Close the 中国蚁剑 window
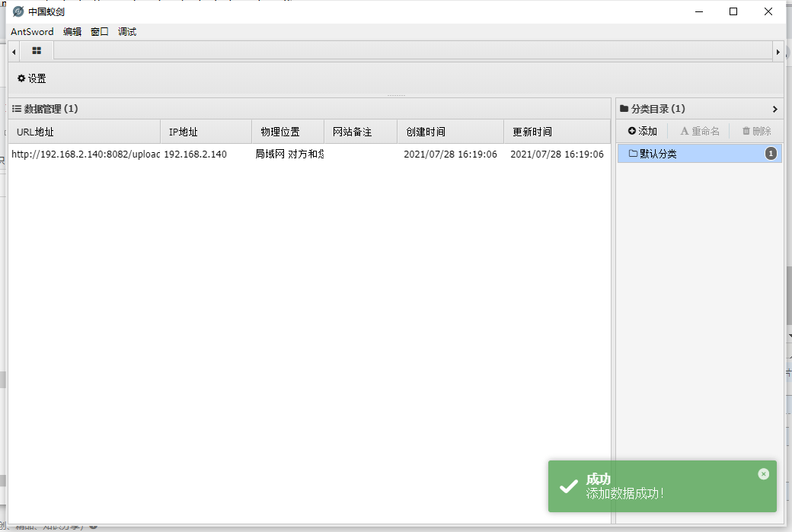792x532 pixels. pyautogui.click(x=768, y=11)
